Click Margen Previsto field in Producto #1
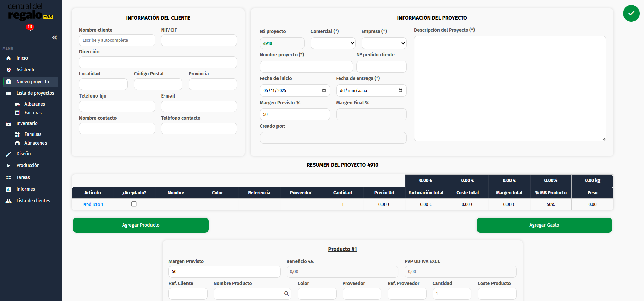The width and height of the screenshot is (644, 301). (224, 271)
